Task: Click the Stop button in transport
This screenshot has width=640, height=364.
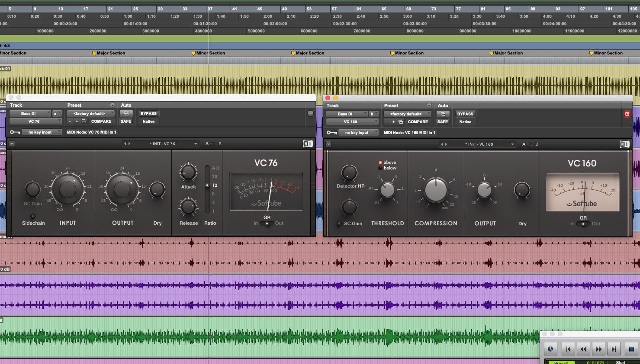Action: pyautogui.click(x=631, y=349)
